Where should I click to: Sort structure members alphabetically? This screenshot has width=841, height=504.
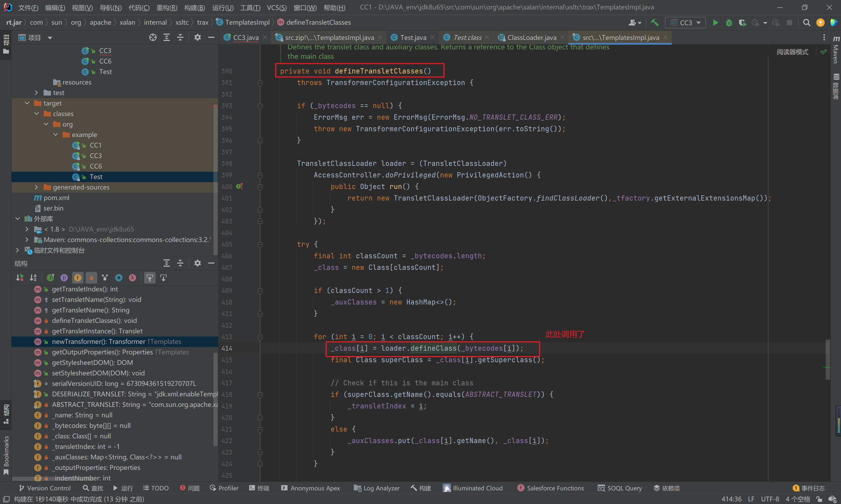(33, 278)
